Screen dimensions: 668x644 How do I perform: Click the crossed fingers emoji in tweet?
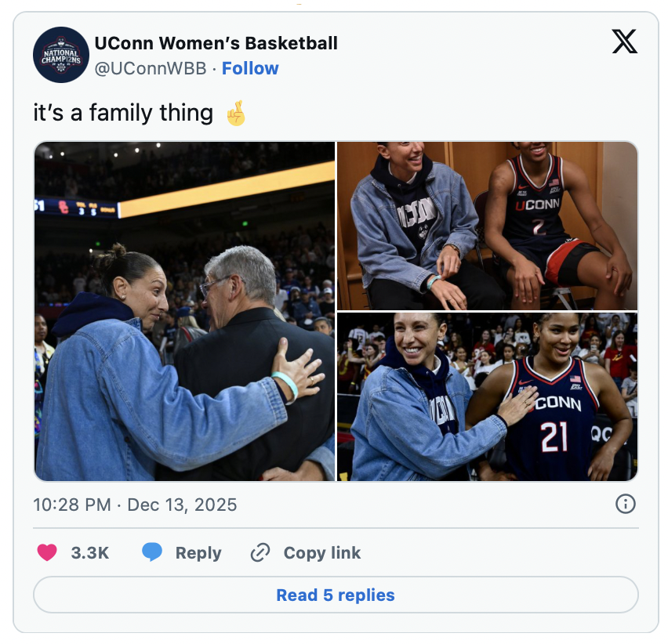(x=235, y=114)
